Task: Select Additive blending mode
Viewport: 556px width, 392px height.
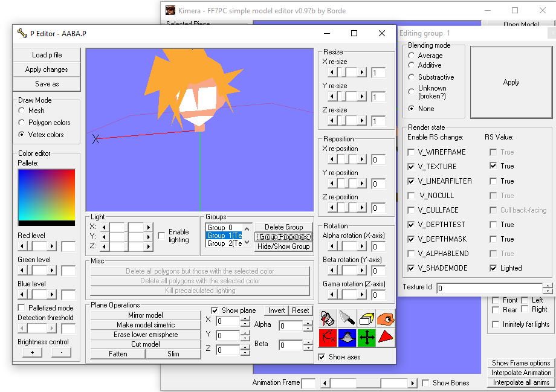Action: 412,65
